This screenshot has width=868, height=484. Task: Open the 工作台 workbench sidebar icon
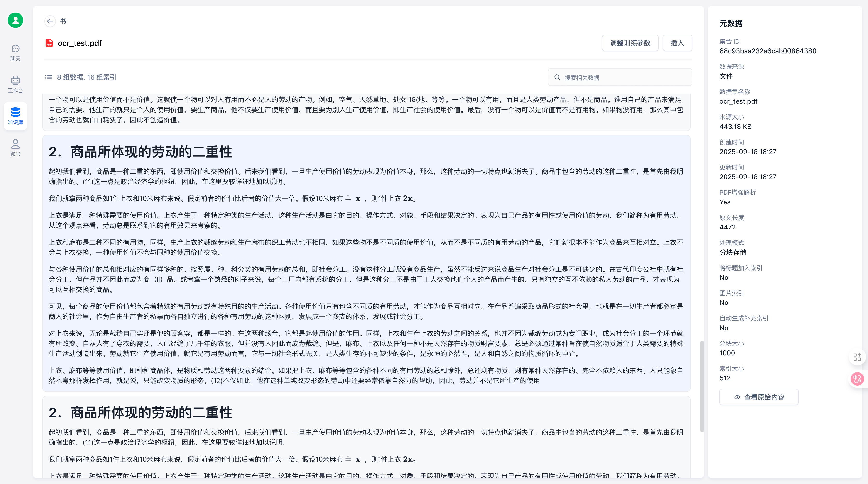[15, 84]
